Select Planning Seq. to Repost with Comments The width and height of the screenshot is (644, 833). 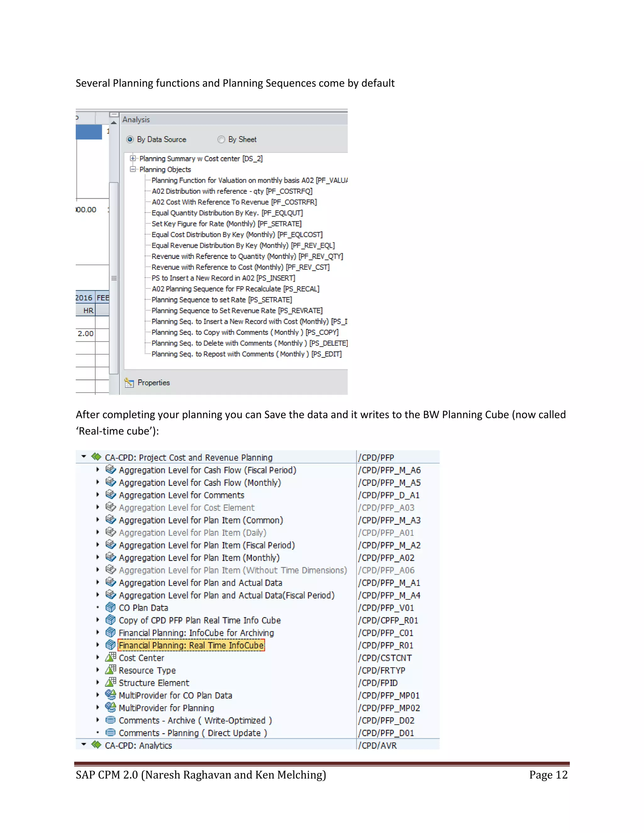(247, 354)
